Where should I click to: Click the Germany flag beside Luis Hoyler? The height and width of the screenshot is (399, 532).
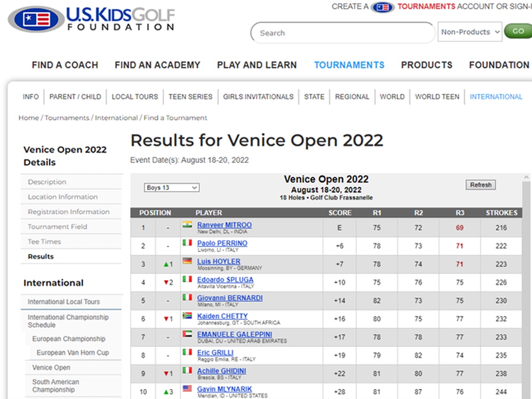[x=187, y=261]
